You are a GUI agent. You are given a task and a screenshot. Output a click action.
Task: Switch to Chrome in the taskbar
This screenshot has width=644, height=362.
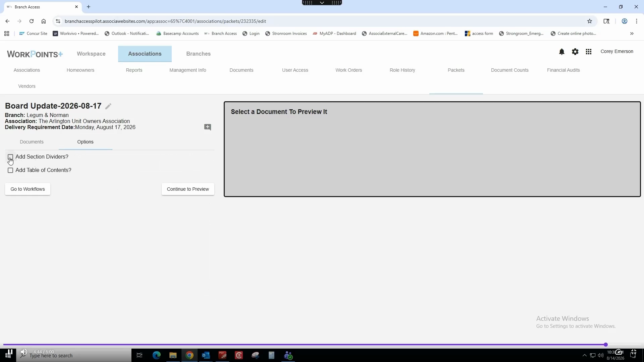[x=190, y=355]
